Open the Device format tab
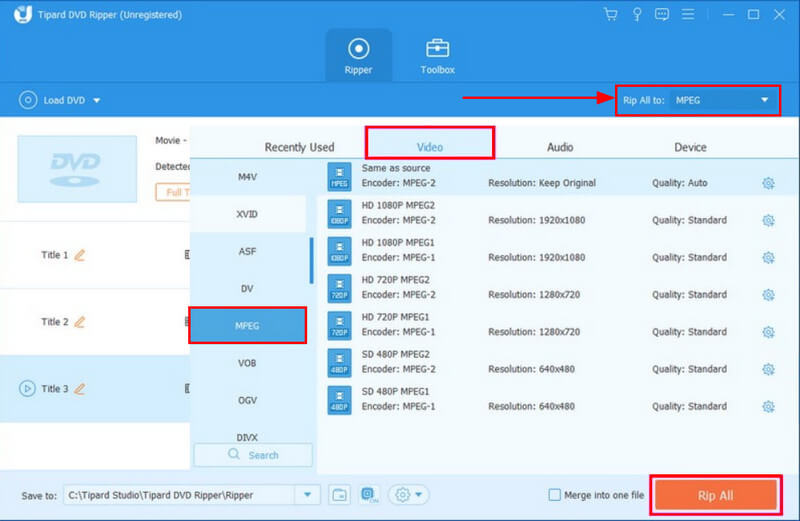The width and height of the screenshot is (800, 521). tap(690, 147)
